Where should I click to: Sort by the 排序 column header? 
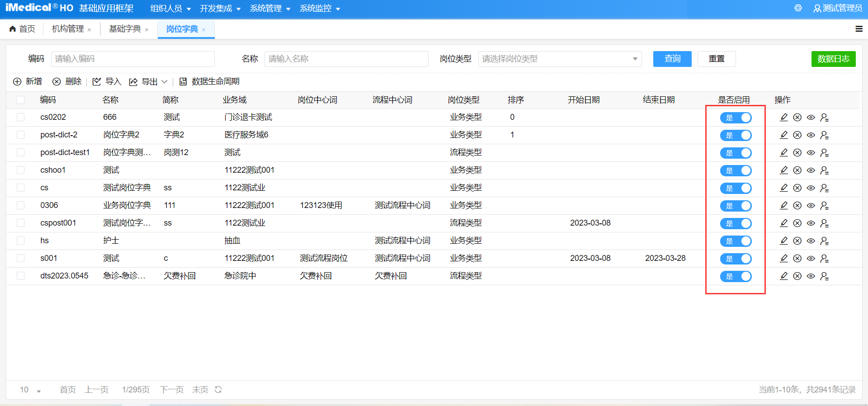[x=516, y=100]
